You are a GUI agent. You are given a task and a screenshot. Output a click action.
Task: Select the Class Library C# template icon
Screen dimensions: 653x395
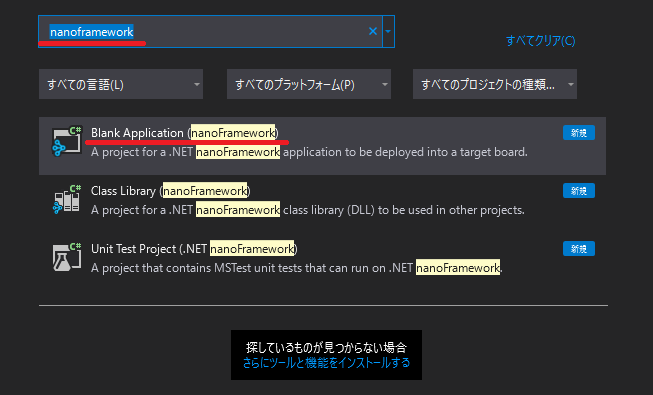tap(67, 200)
